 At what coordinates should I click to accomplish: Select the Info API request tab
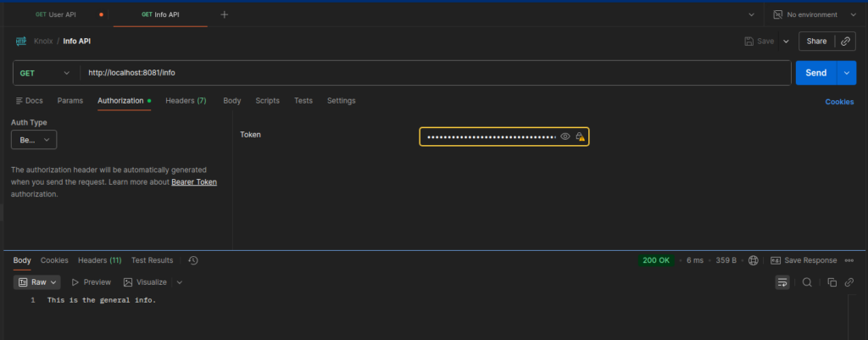160,15
